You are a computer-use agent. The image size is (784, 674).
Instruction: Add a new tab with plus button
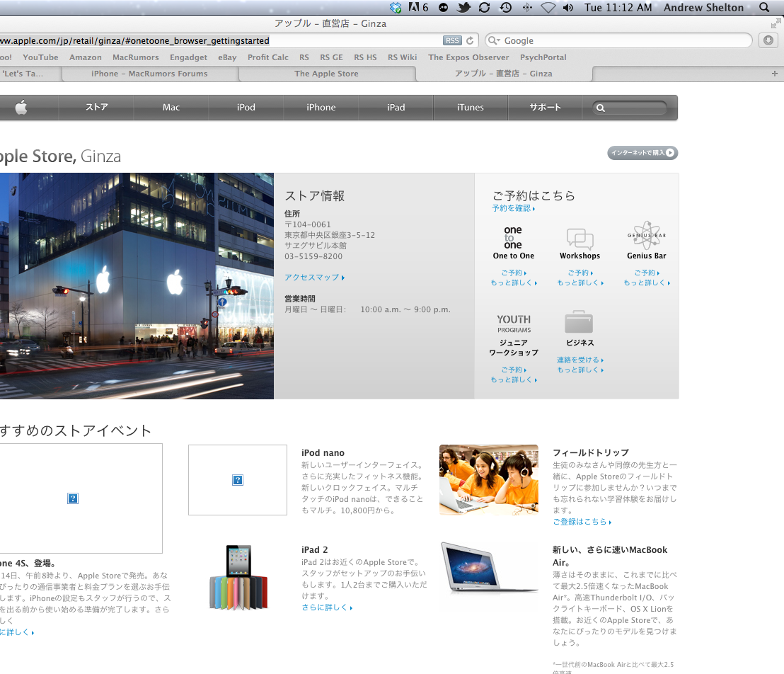click(775, 74)
